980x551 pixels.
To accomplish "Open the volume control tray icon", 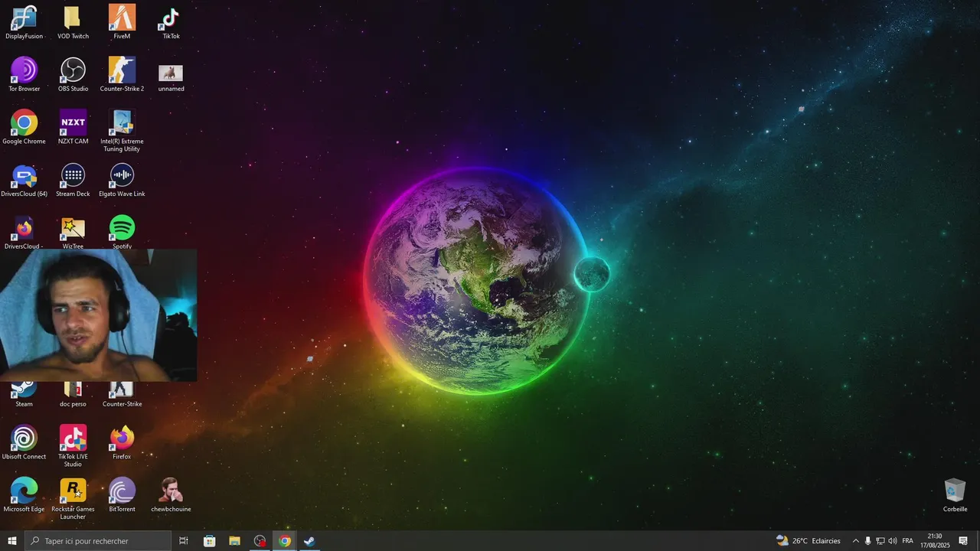I will point(892,541).
